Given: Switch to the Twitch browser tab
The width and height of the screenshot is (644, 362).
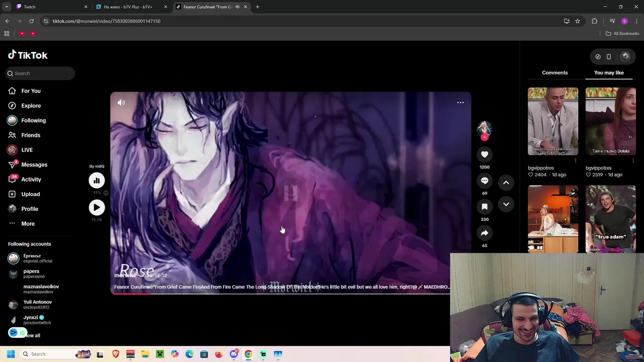Looking at the screenshot, I should [x=52, y=7].
